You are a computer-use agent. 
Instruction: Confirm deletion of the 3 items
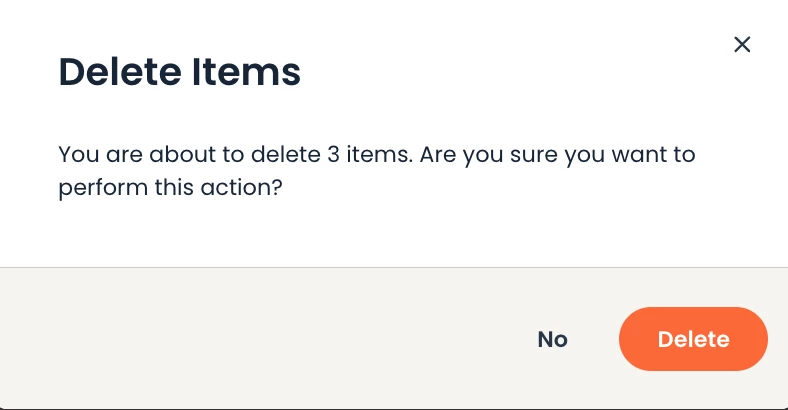click(x=693, y=339)
